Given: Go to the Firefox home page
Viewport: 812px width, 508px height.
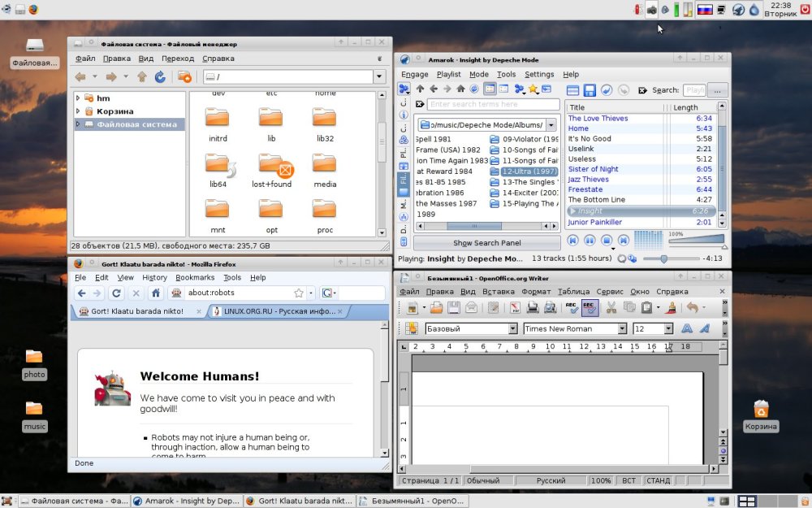Looking at the screenshot, I should click(155, 293).
